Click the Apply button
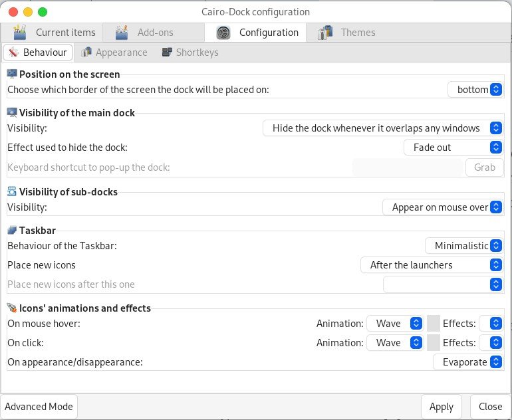Screen dimensions: 512x420 tap(441, 406)
